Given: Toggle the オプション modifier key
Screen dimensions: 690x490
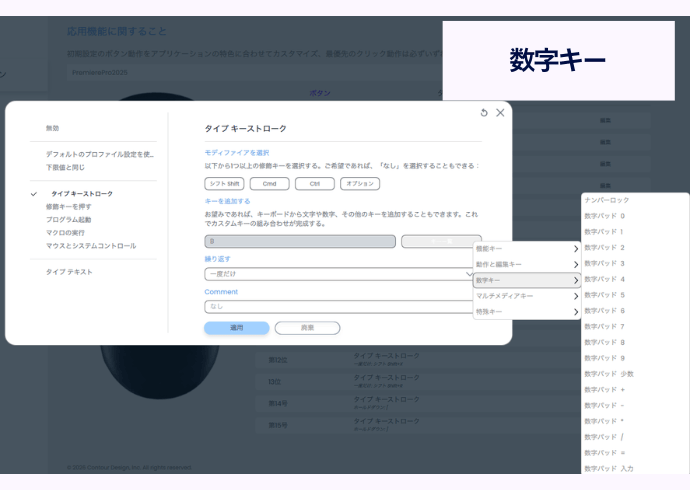Looking at the screenshot, I should [360, 184].
